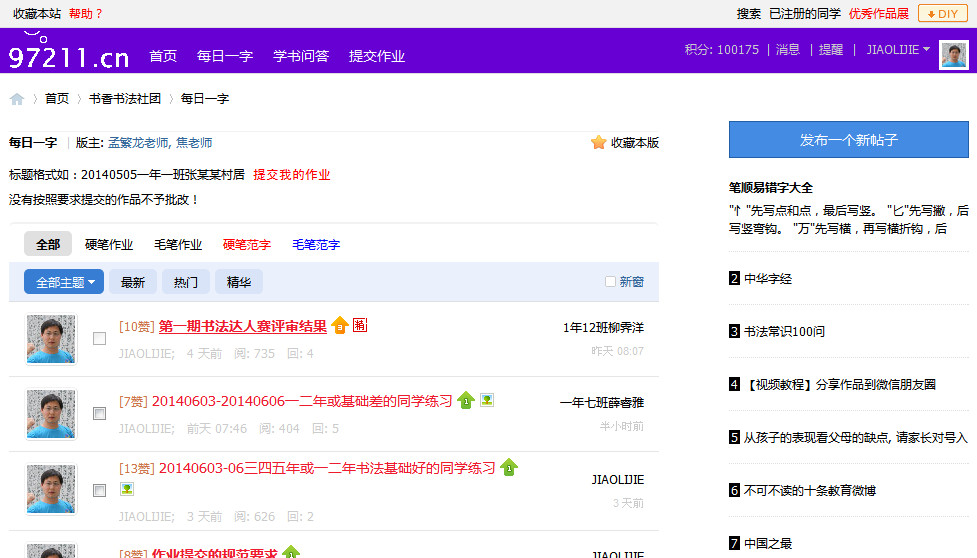This screenshot has width=977, height=558.
Task: Open user avatar in the top header
Action: 953,55
